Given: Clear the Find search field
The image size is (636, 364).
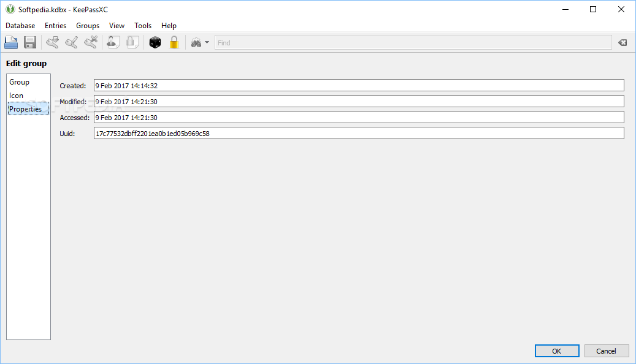Looking at the screenshot, I should (623, 42).
